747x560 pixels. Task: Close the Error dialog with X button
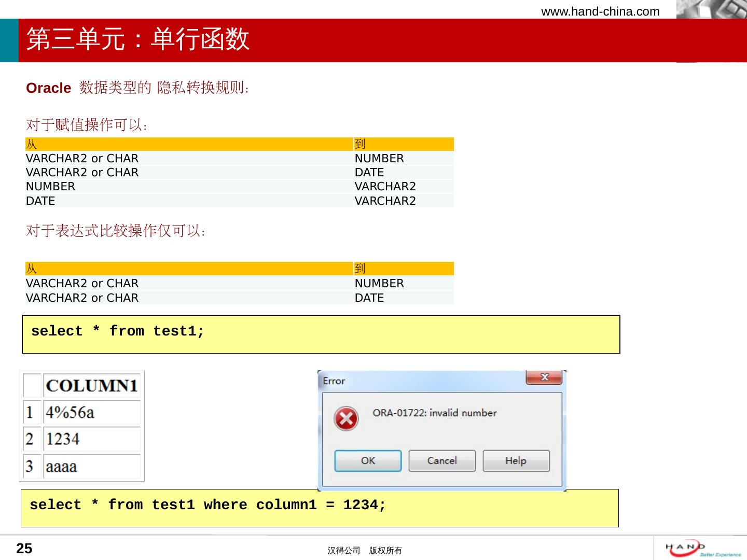click(x=544, y=377)
